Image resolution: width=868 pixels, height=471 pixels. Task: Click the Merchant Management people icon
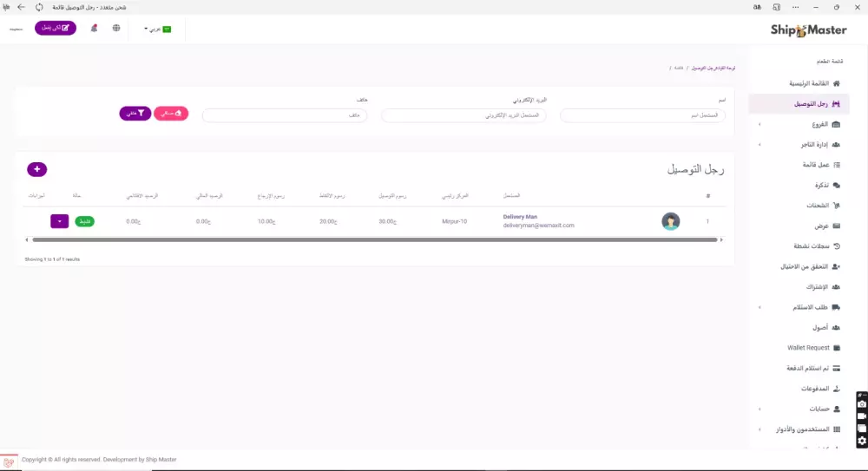837,145
